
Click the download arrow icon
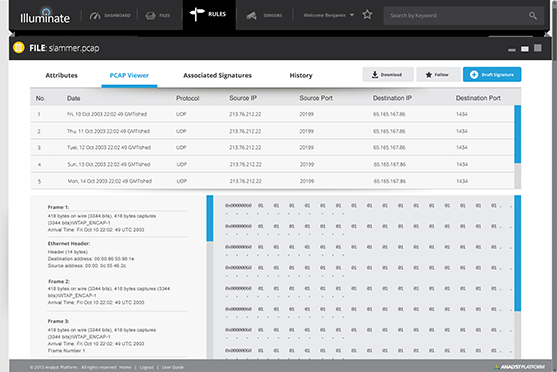click(x=375, y=75)
